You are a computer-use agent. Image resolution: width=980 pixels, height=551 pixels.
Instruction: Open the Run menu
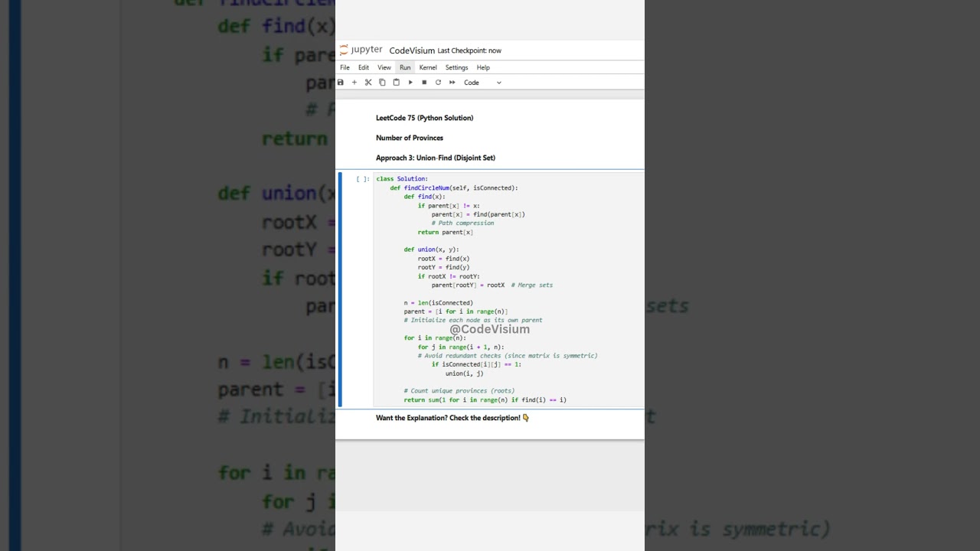(x=405, y=67)
